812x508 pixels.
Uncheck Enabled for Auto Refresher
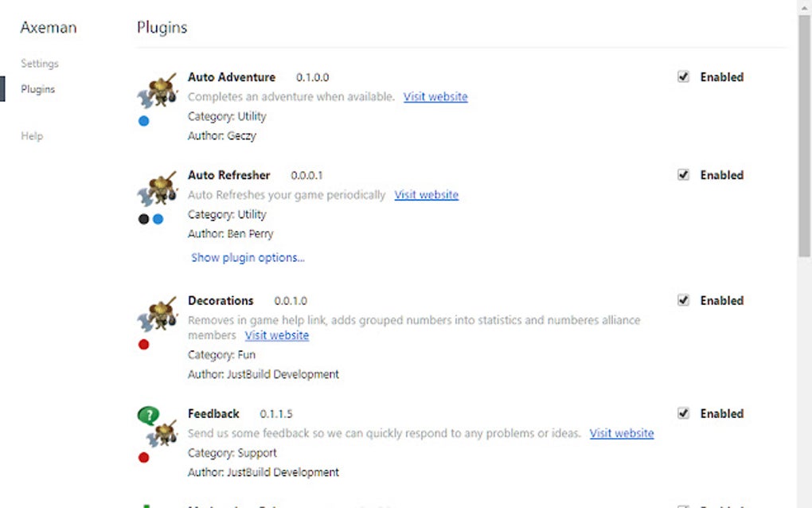[683, 175]
